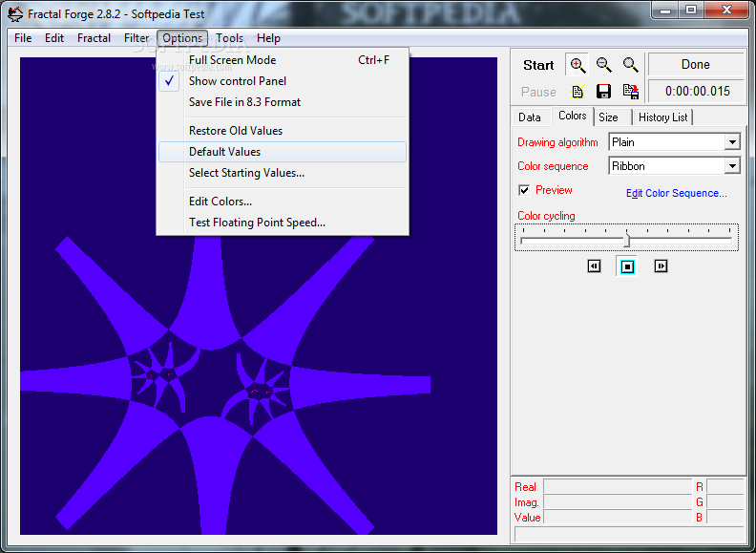This screenshot has height=553, width=756.
Task: Choose Full Screen Mode
Action: [283, 60]
